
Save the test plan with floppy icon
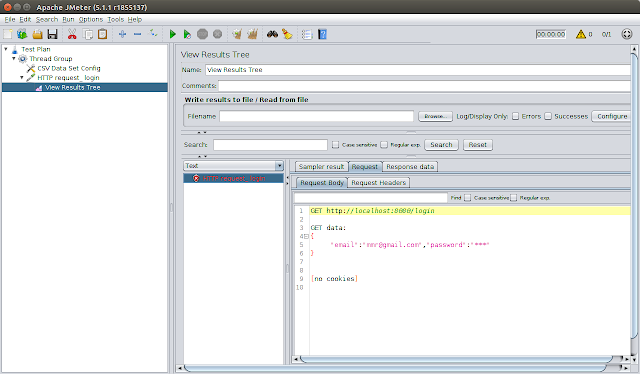(x=52, y=34)
